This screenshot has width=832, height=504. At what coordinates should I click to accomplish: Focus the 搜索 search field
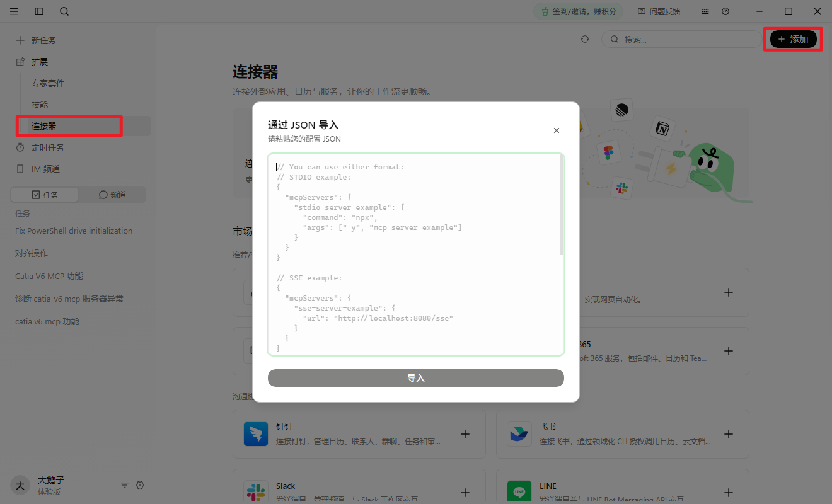681,39
